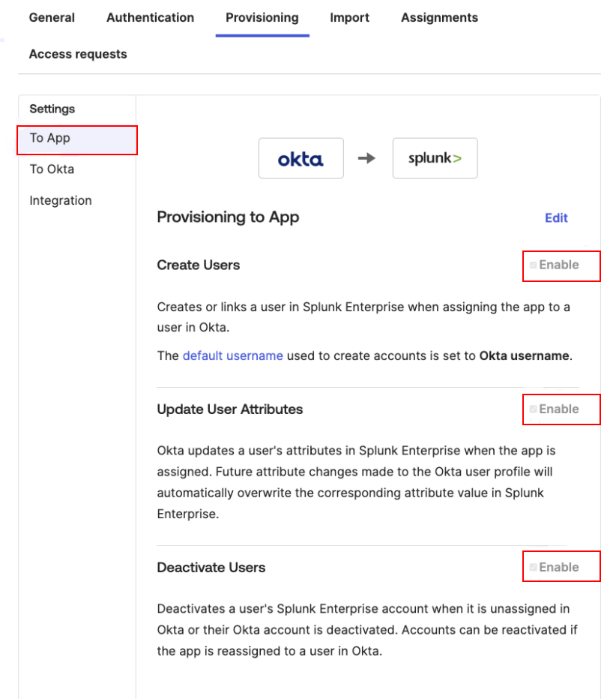Switch to the Authentication tab
Screen dimensions: 616x699
(x=150, y=17)
